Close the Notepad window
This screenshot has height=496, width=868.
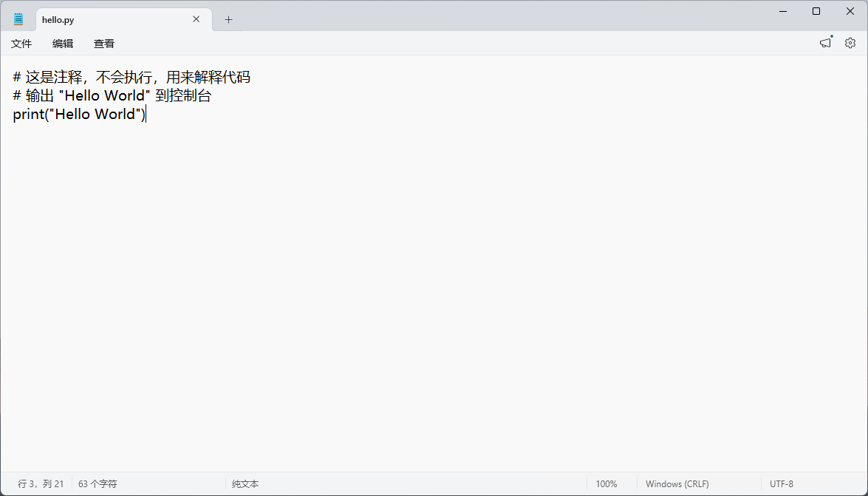click(x=850, y=11)
